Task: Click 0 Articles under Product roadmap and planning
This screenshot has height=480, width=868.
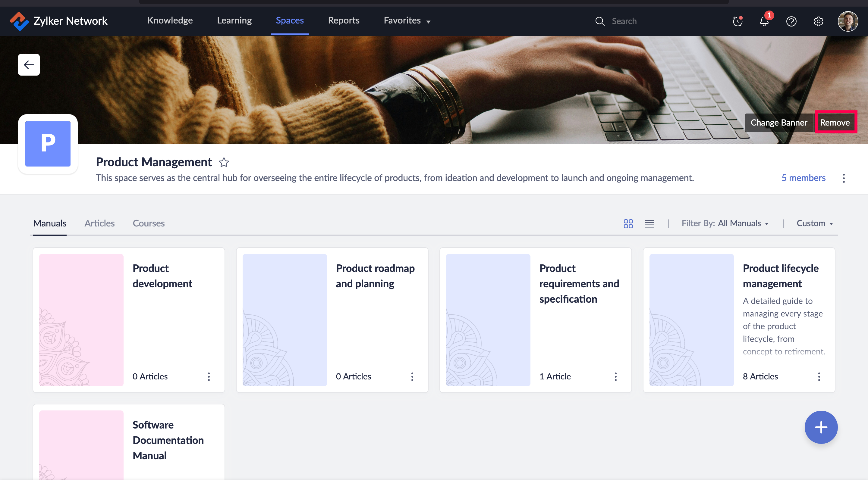Action: (x=353, y=376)
